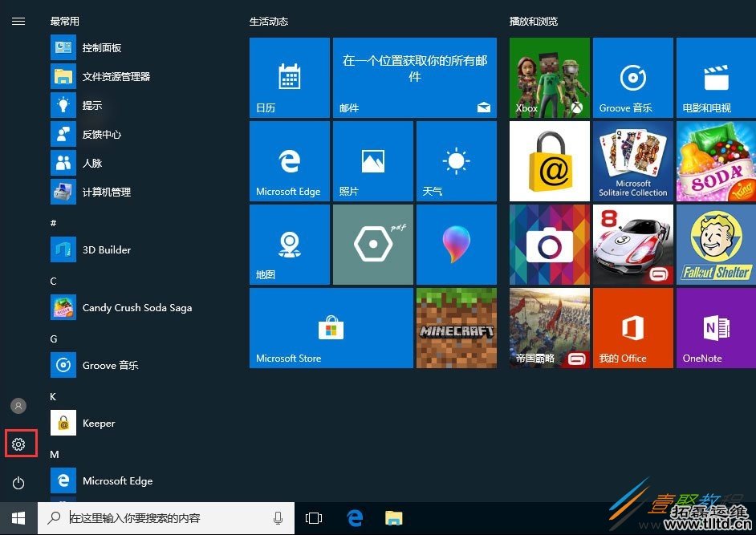Open the power options
The width and height of the screenshot is (756, 535).
[x=18, y=483]
